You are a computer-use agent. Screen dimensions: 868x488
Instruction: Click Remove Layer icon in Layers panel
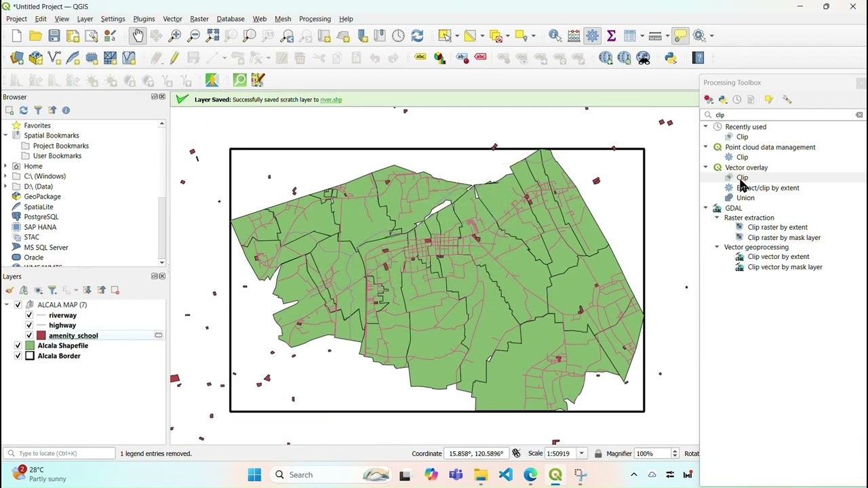click(115, 290)
